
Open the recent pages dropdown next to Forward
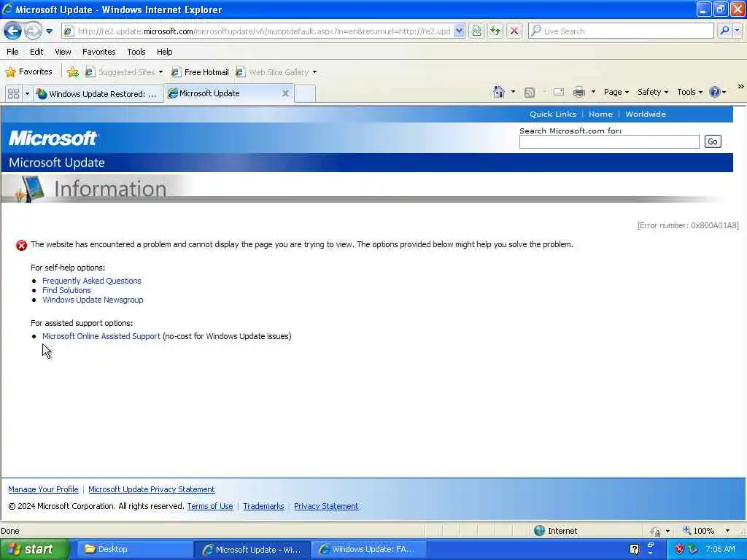(x=49, y=31)
